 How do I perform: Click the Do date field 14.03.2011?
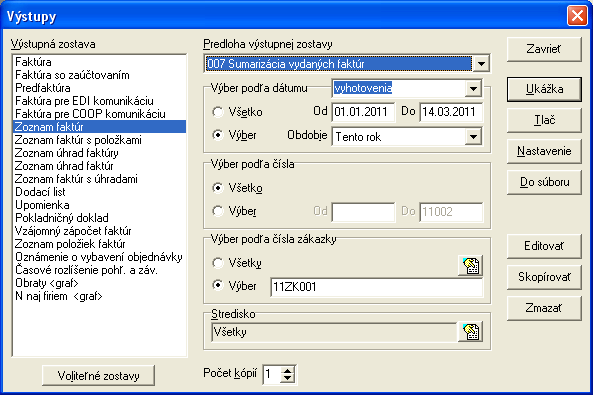click(x=451, y=112)
